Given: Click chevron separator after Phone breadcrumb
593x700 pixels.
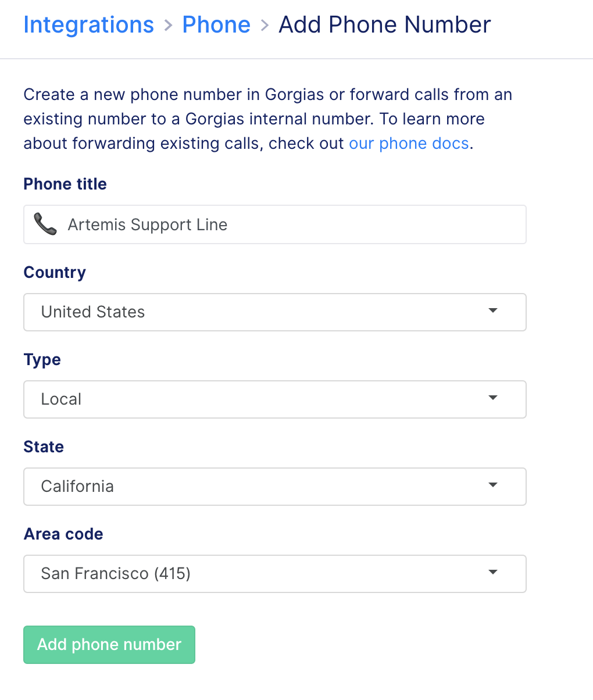Looking at the screenshot, I should [265, 26].
